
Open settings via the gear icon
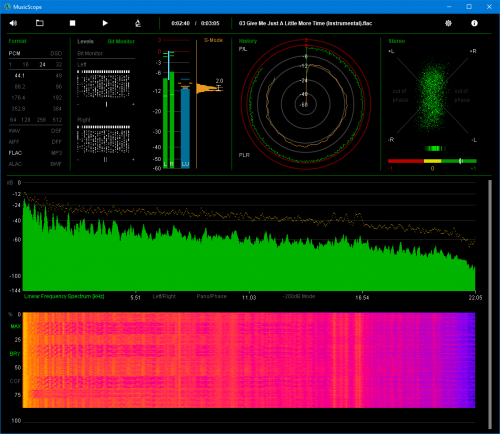(448, 23)
